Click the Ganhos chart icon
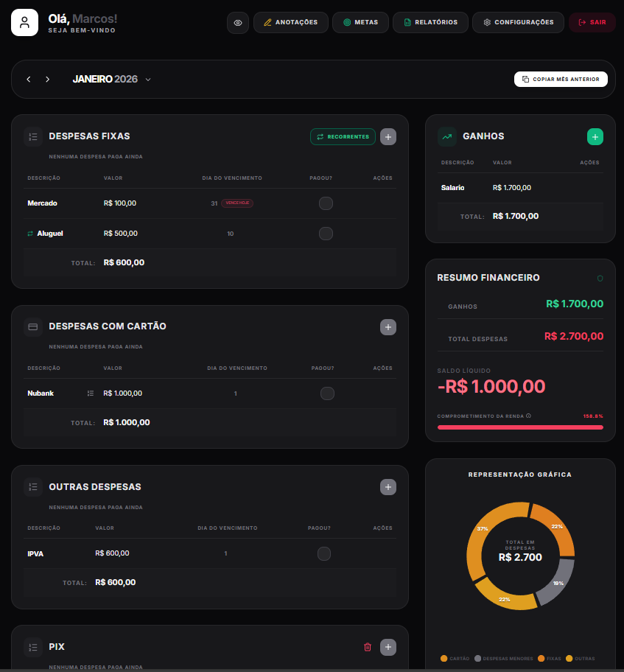This screenshot has height=672, width=624. [446, 136]
